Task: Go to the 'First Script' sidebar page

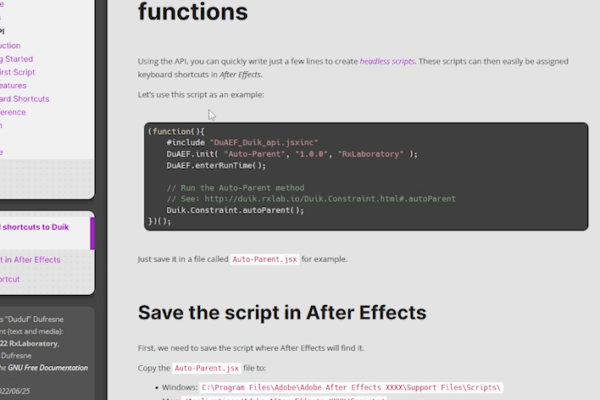Action: pos(19,73)
